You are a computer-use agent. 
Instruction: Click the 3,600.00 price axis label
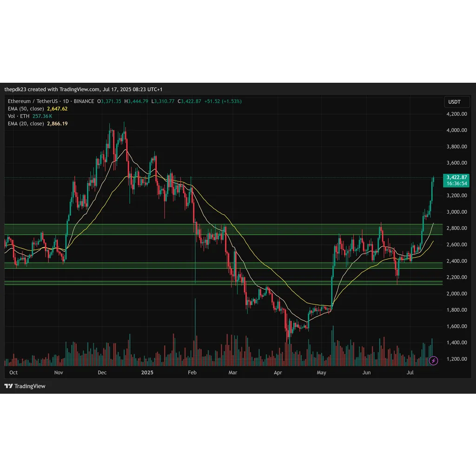coord(456,163)
